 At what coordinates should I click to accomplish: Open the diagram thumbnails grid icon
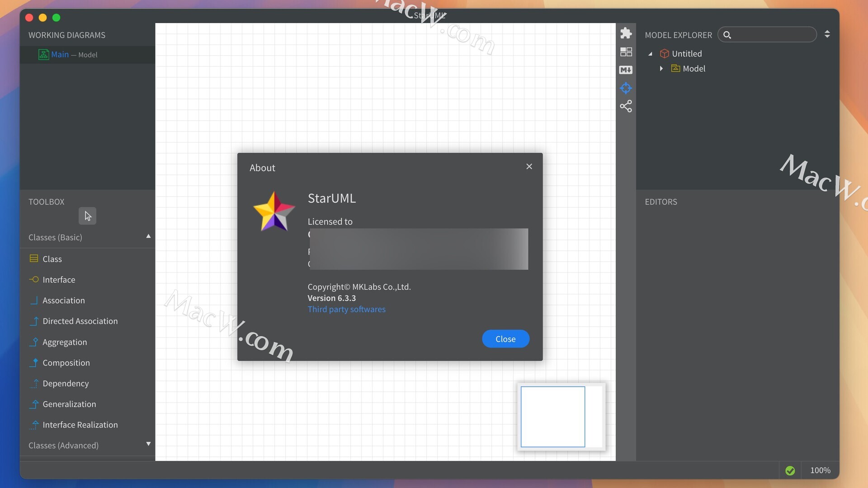(626, 52)
